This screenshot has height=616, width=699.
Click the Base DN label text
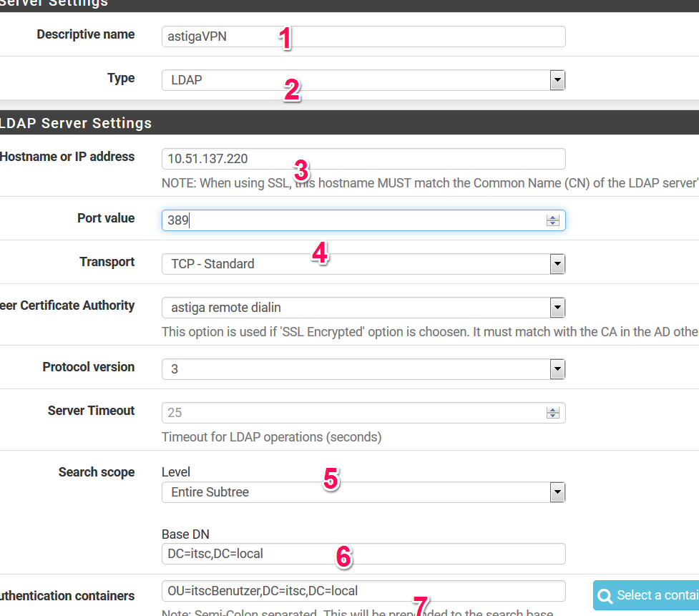pyautogui.click(x=185, y=534)
